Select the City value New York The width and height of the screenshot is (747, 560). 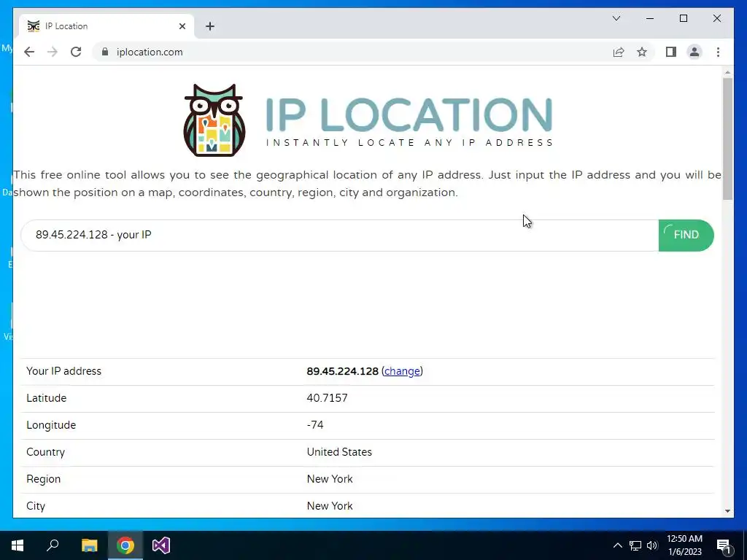(x=330, y=506)
